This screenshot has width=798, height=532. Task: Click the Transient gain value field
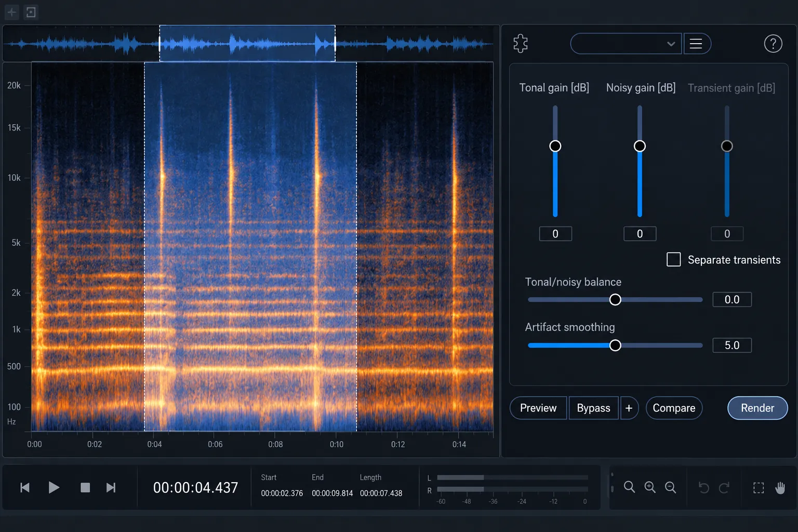coord(727,234)
